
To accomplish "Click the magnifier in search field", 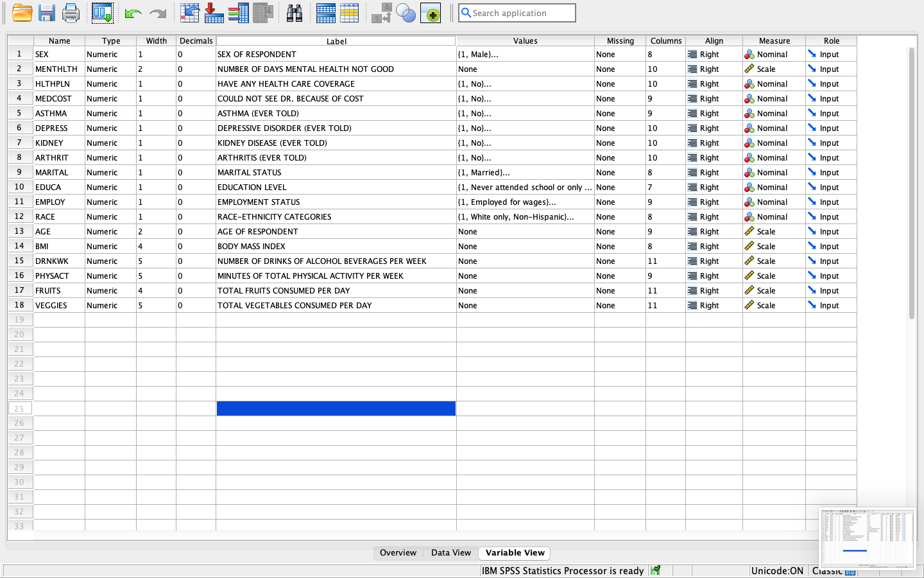I will click(466, 13).
